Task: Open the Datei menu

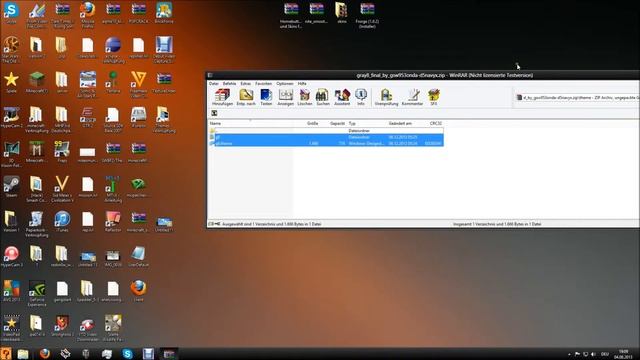Action: (x=214, y=83)
